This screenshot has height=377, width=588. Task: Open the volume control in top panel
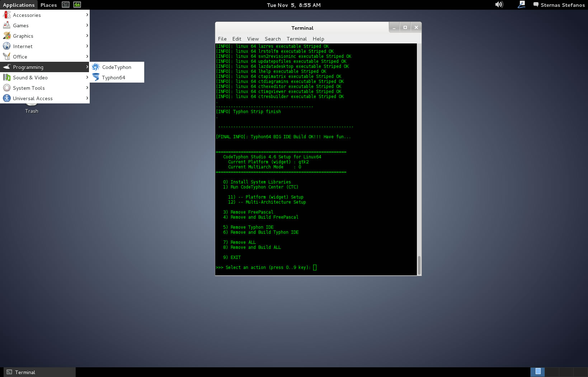point(499,5)
